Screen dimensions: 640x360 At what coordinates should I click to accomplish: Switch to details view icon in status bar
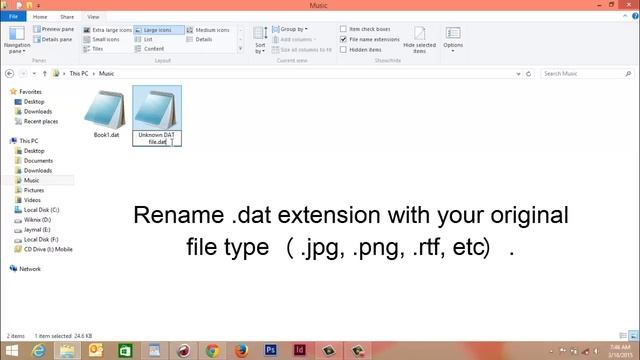click(623, 336)
